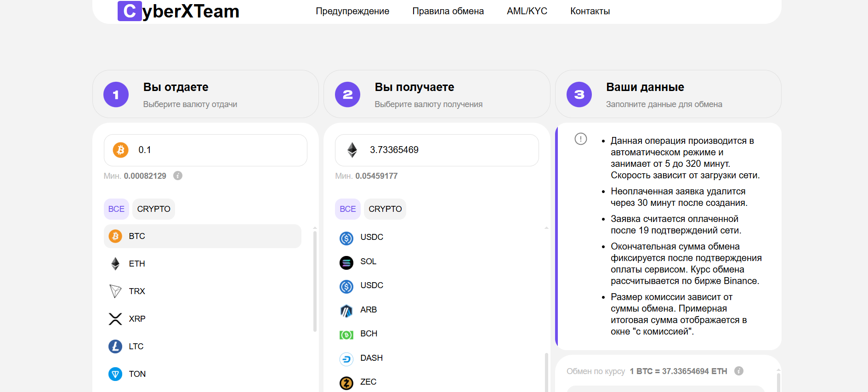Select the BCH icon in the receive list
Viewport: 868px width, 392px height.
346,335
